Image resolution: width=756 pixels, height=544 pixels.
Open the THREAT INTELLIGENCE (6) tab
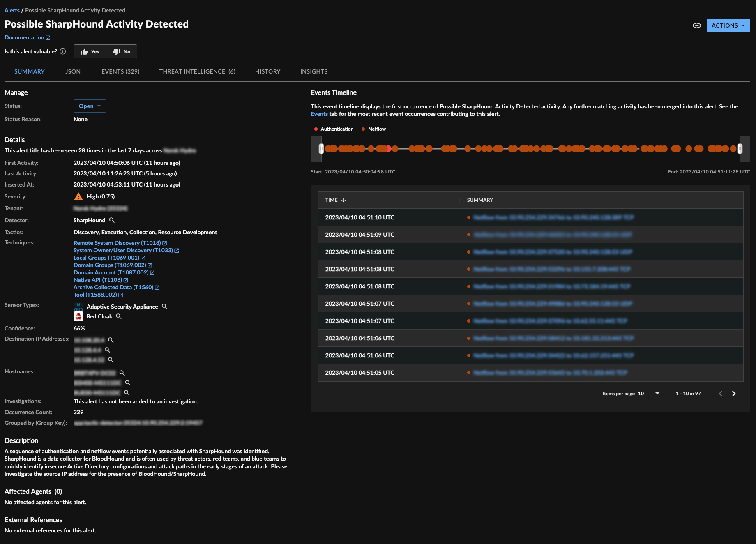pyautogui.click(x=197, y=71)
